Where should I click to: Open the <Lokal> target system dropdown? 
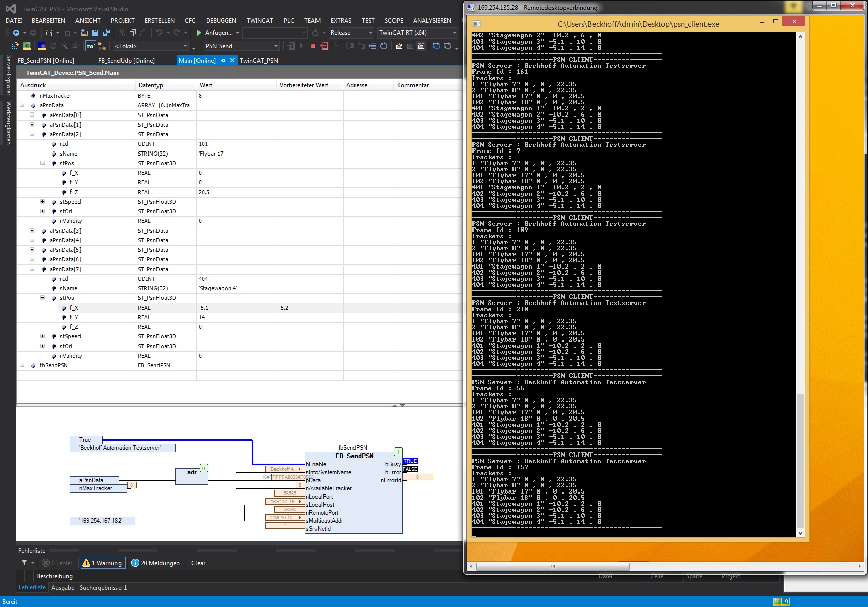pos(151,46)
